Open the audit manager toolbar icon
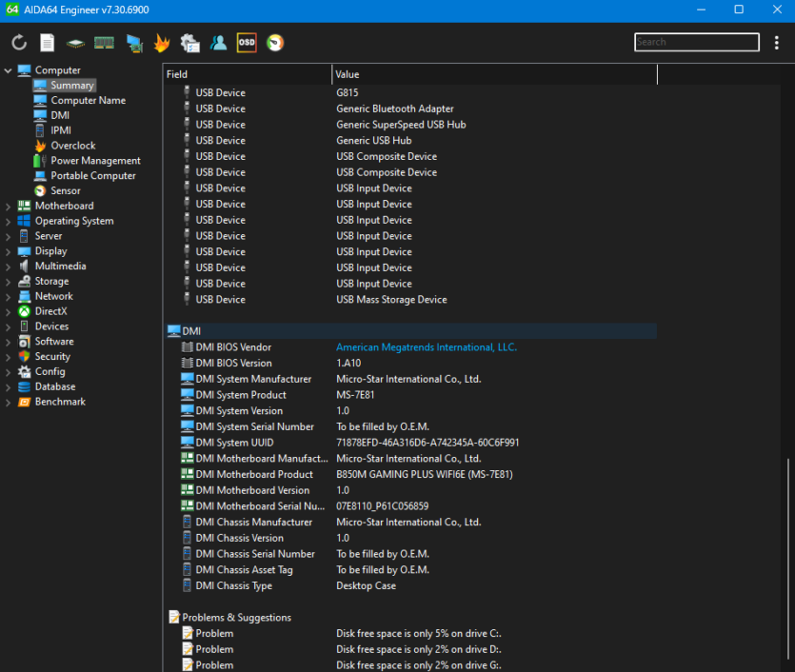 pyautogui.click(x=190, y=43)
